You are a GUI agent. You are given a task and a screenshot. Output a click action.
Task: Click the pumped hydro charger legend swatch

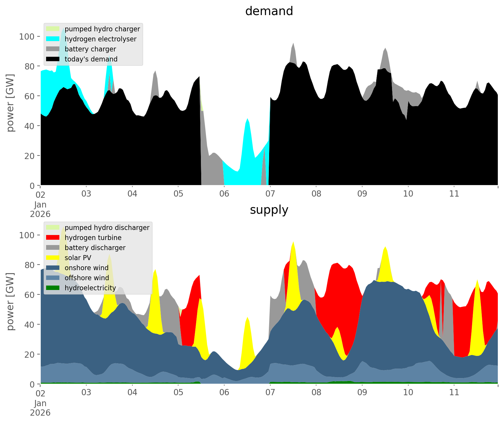(x=53, y=29)
